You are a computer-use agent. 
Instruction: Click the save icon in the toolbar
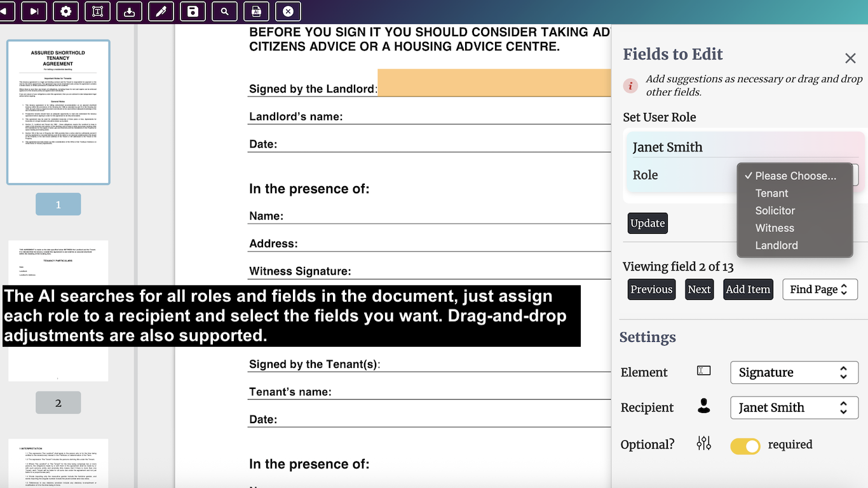pos(193,11)
